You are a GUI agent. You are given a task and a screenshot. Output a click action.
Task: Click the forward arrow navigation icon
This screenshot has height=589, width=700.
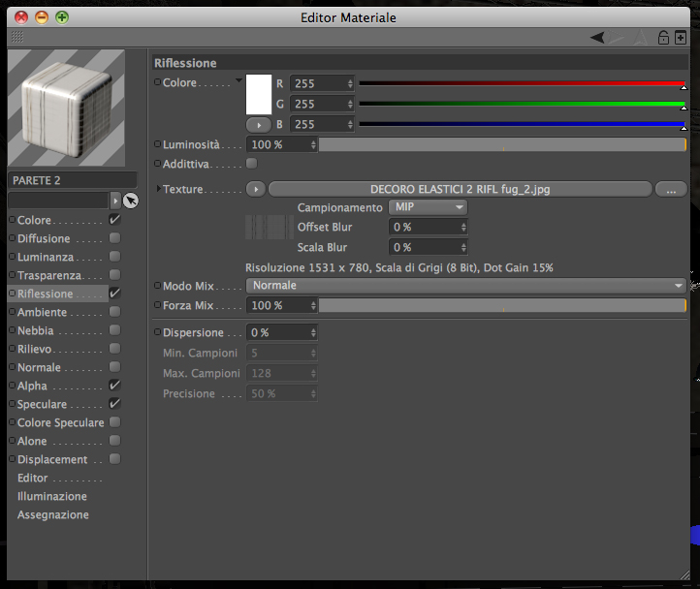click(616, 37)
